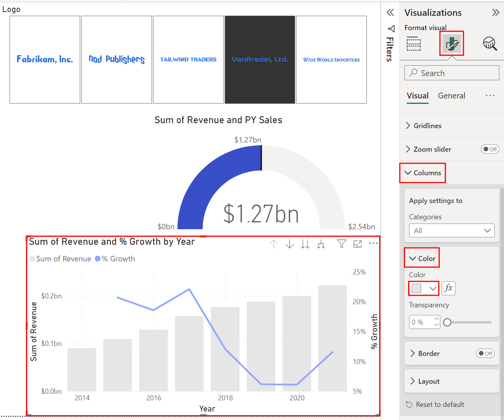Expand all down one level fork icon
Viewport: 504px width, 420px height.
point(321,244)
